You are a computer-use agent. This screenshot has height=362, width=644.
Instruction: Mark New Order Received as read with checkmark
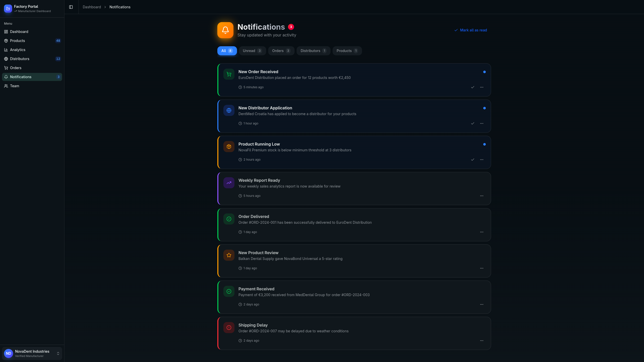472,87
